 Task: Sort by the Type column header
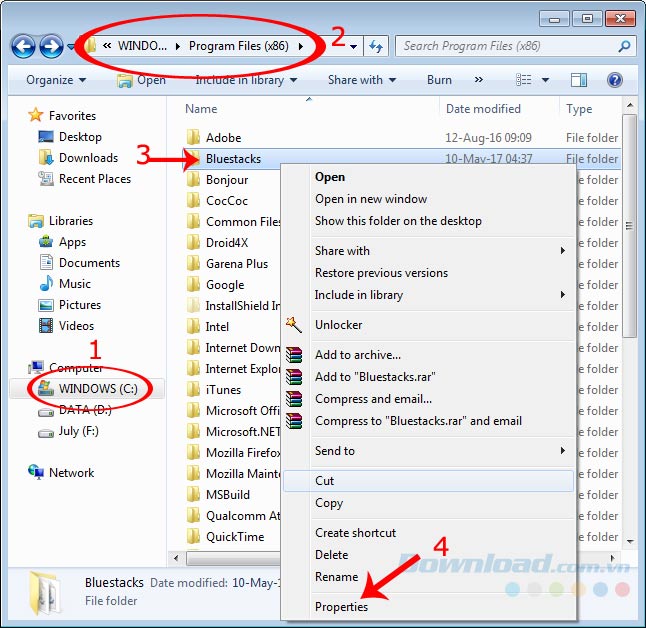point(578,109)
